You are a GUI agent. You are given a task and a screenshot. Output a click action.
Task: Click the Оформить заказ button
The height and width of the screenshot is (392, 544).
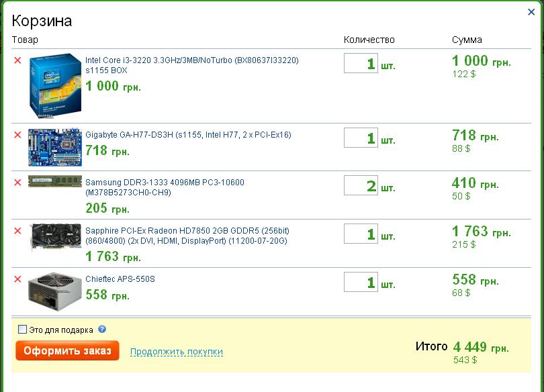67,350
